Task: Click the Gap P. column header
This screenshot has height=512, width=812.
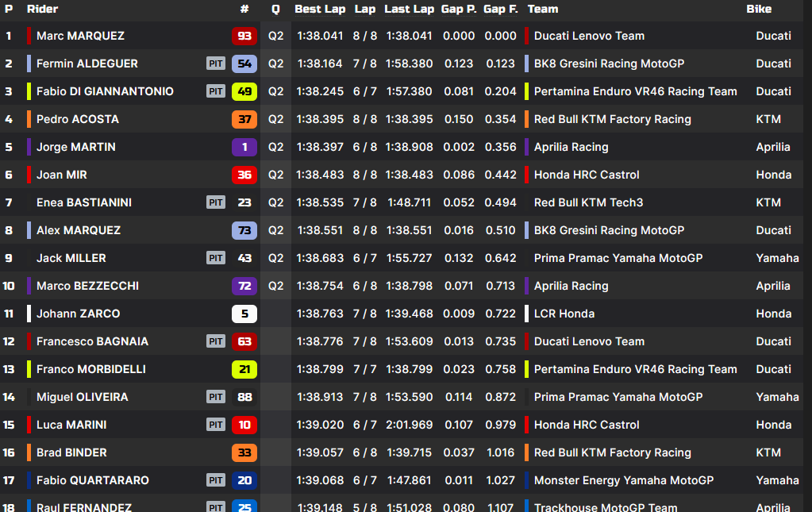Action: pos(459,9)
